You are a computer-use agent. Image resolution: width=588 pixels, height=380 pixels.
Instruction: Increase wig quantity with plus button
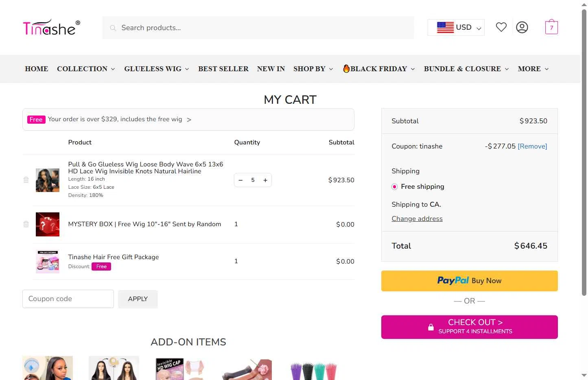pos(265,180)
